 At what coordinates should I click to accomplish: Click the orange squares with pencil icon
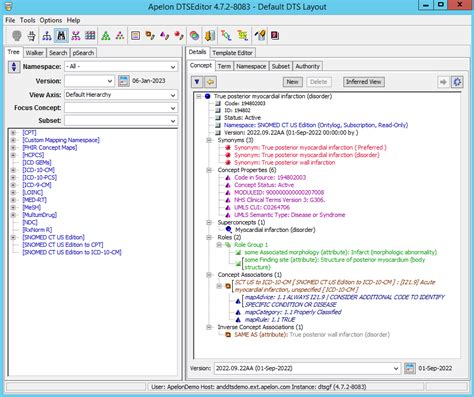click(150, 35)
